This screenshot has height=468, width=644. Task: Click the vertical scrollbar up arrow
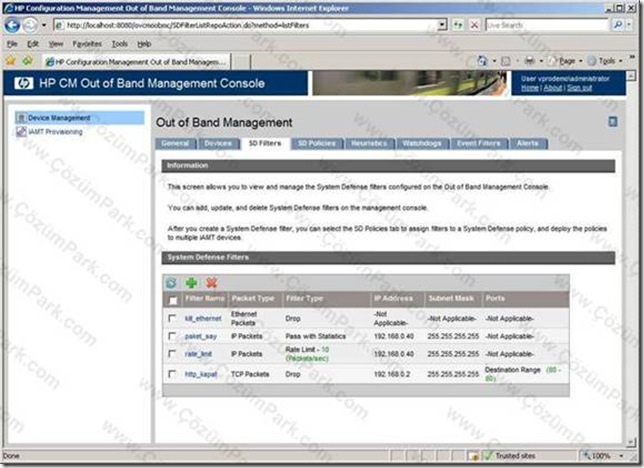(x=632, y=75)
